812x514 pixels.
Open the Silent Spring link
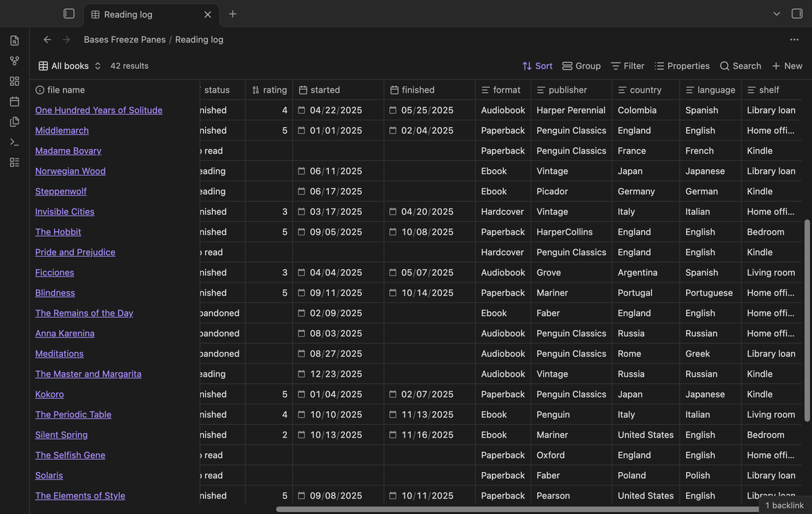[62, 435]
